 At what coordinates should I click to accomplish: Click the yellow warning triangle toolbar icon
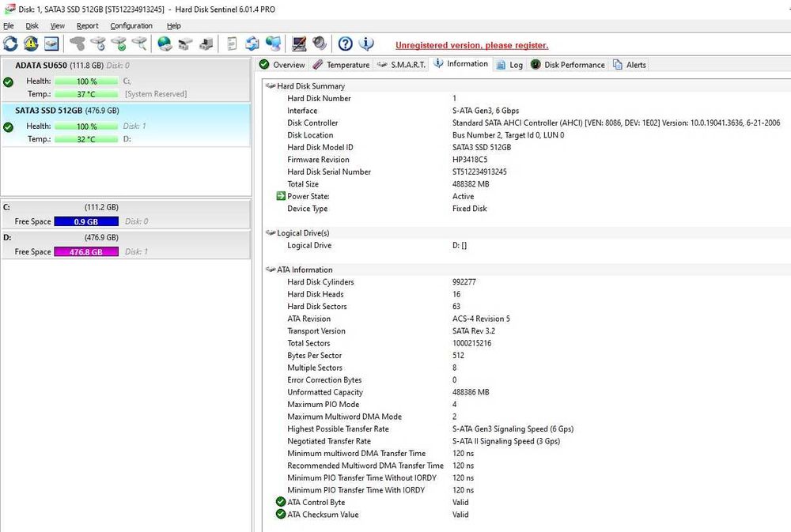31,43
